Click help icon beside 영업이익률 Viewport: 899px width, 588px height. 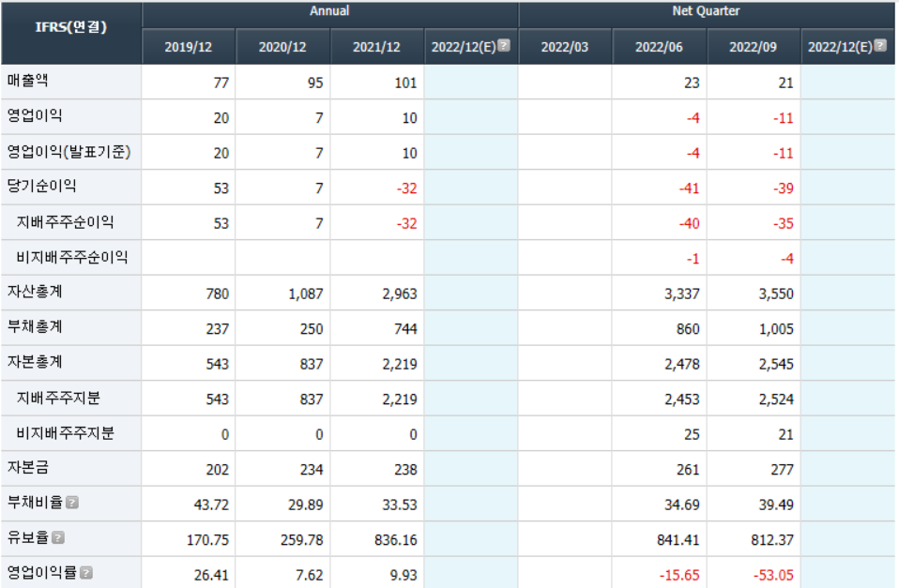(86, 572)
